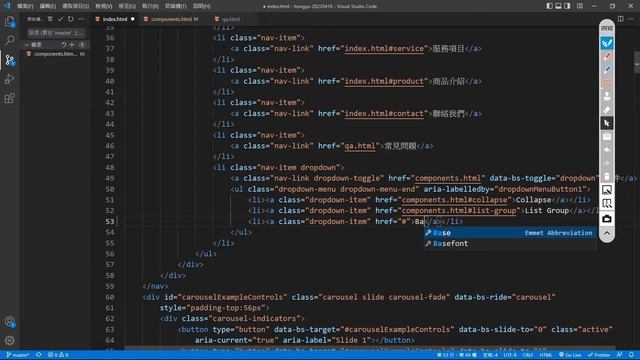Click the split editor icon at top right
The height and width of the screenshot is (360, 640).
620,19
